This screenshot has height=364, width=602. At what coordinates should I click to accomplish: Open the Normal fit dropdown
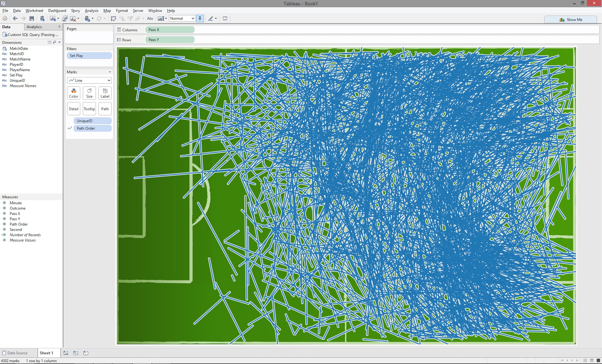click(x=182, y=18)
